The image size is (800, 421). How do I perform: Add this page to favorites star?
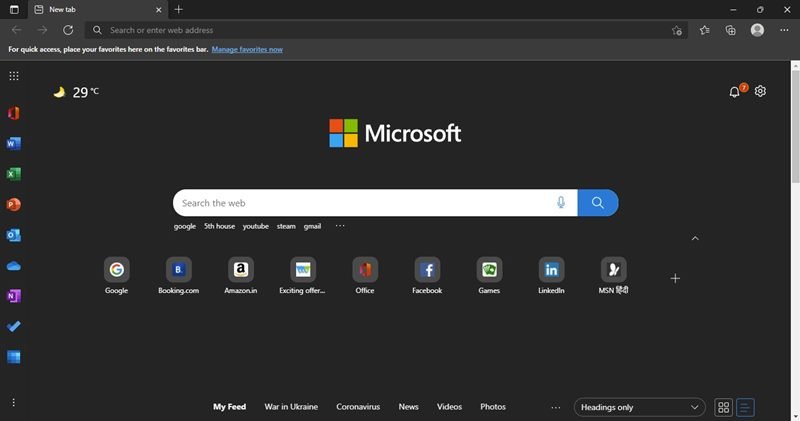pos(677,31)
